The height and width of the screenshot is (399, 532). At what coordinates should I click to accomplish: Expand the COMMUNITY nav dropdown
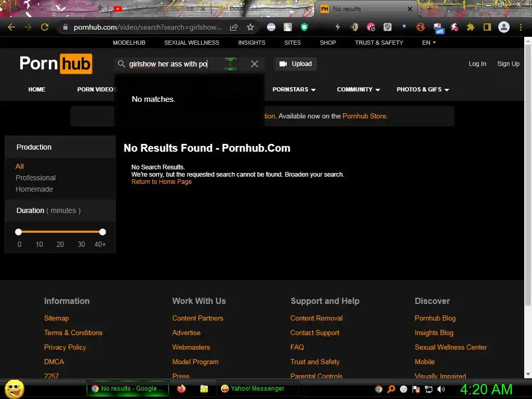pos(358,89)
